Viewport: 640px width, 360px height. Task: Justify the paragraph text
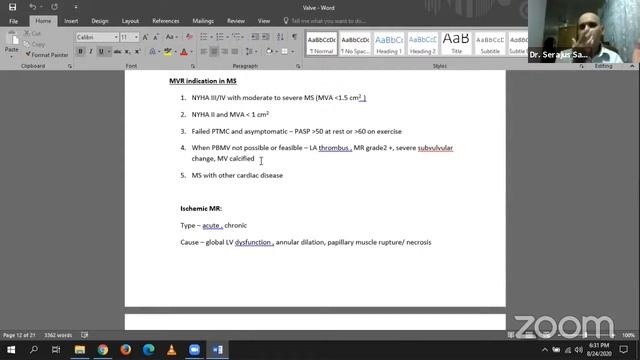pos(235,52)
